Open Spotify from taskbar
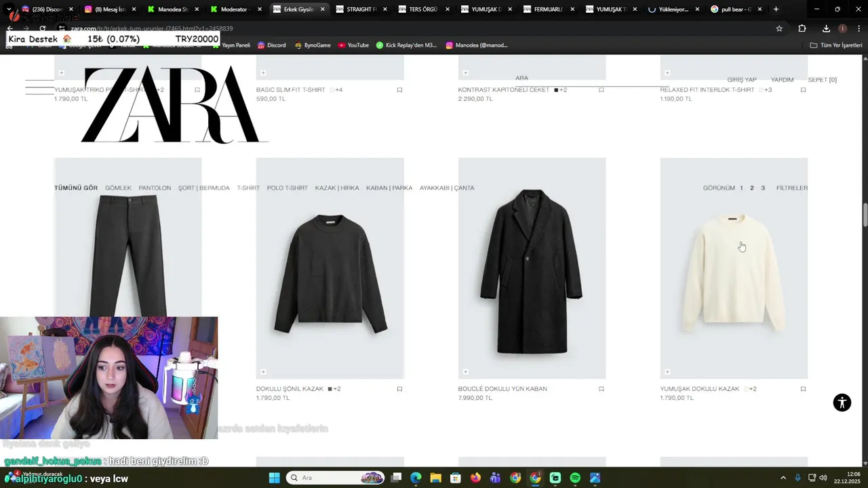The image size is (868, 488). (x=575, y=478)
